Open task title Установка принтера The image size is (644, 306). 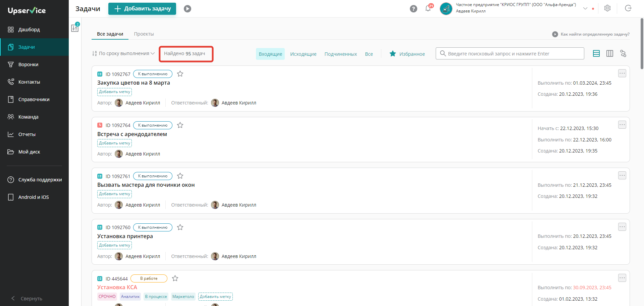(125, 236)
